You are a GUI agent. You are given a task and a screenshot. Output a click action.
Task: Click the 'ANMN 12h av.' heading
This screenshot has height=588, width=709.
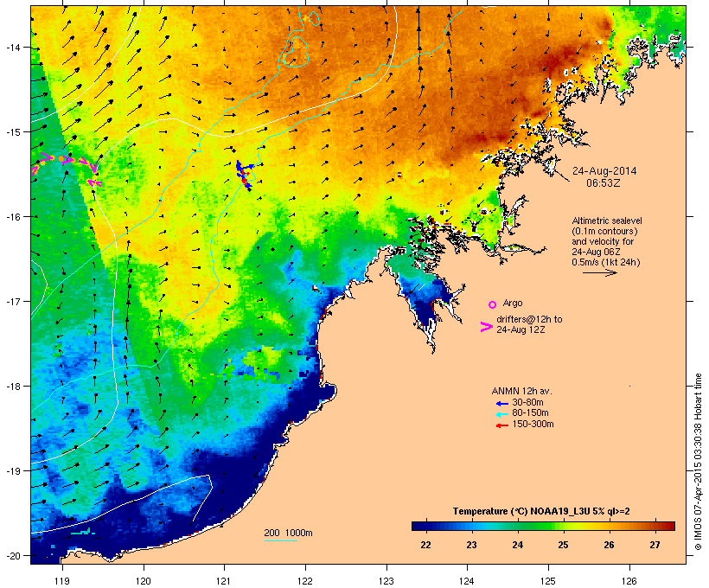pos(521,391)
